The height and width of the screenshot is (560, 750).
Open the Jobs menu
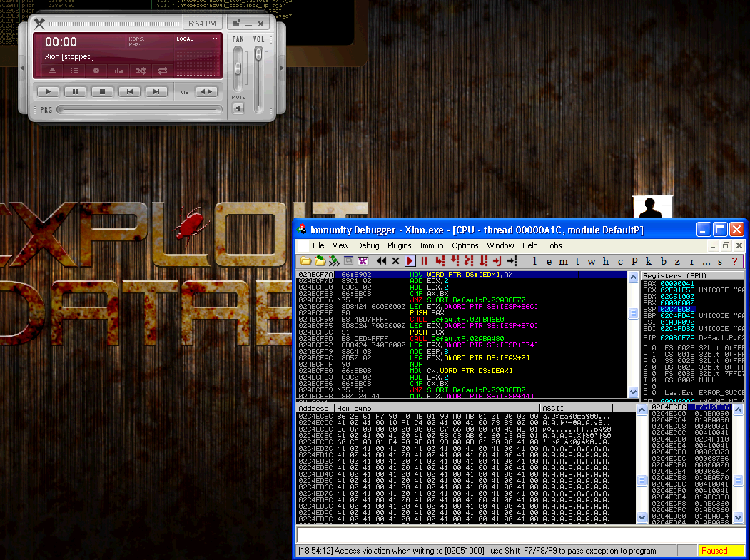554,245
